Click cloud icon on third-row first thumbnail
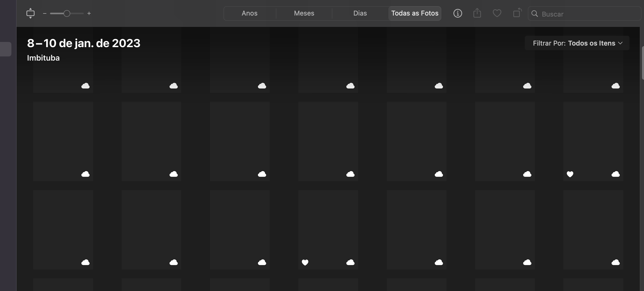Viewport: 644px width, 291px height. [x=85, y=263]
